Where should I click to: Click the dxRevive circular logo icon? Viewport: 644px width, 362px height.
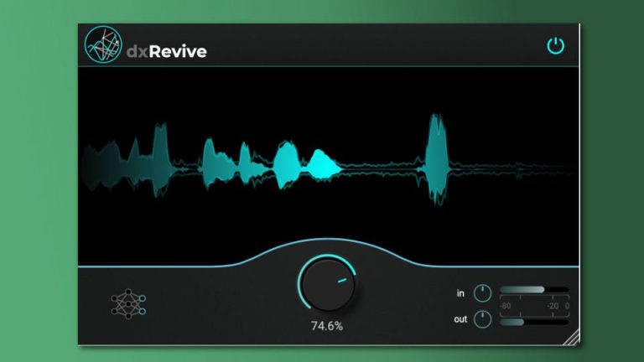point(103,44)
